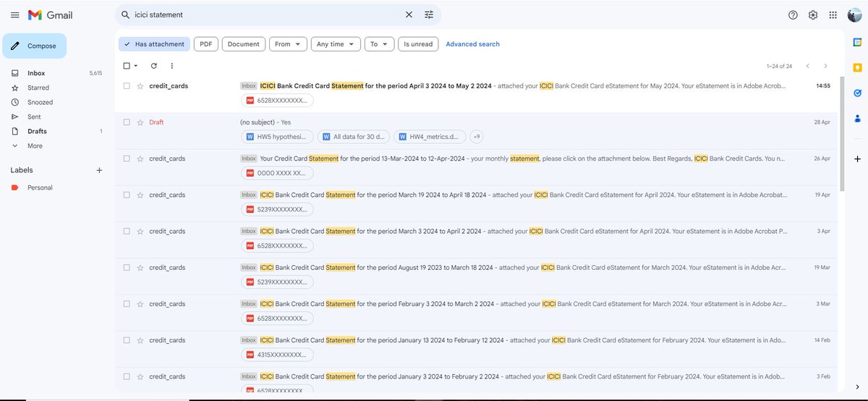
Task: Open the Starred folder
Action: [x=38, y=88]
